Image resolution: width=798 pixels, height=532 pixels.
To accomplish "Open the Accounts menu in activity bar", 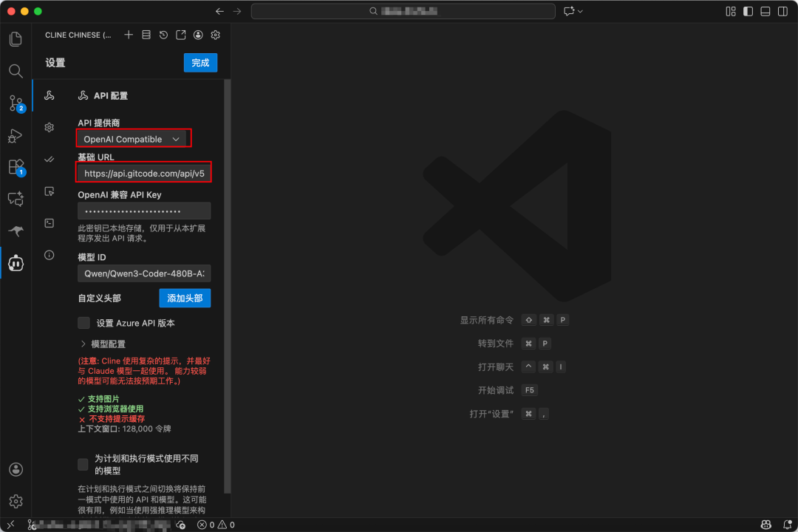I will click(16, 469).
